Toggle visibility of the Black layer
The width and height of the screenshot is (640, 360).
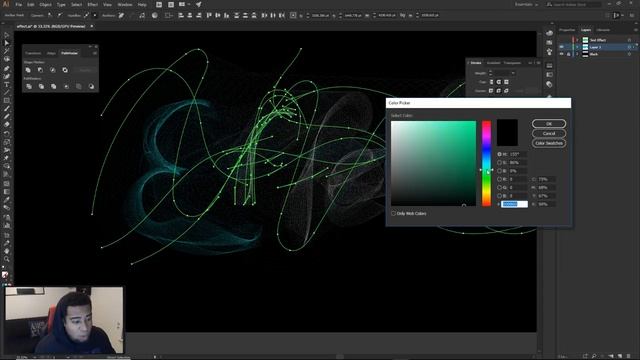tap(562, 54)
